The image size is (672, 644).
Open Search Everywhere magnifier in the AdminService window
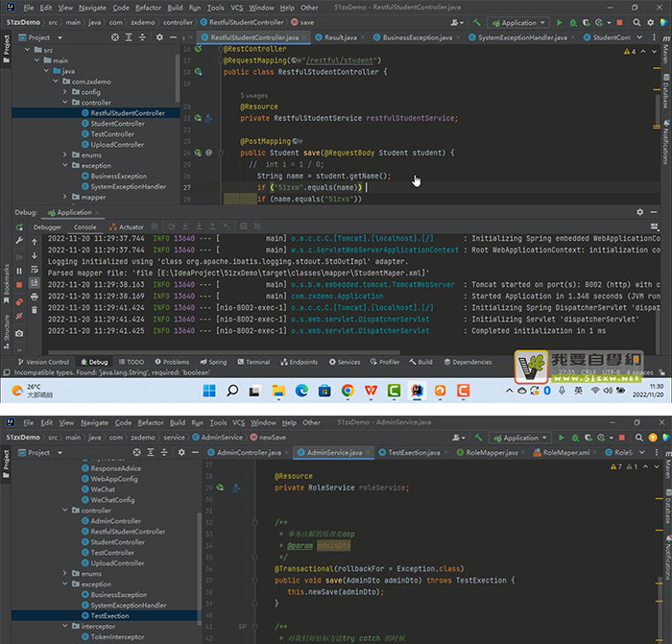click(x=639, y=438)
